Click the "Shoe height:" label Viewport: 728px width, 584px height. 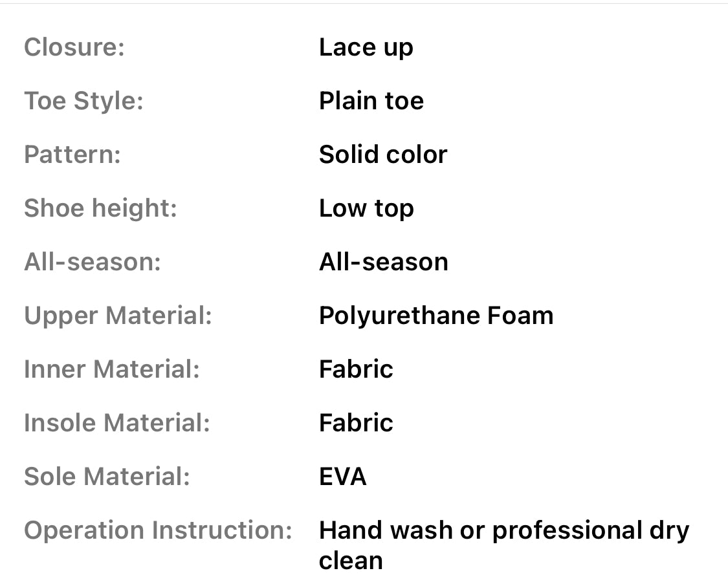pyautogui.click(x=100, y=208)
